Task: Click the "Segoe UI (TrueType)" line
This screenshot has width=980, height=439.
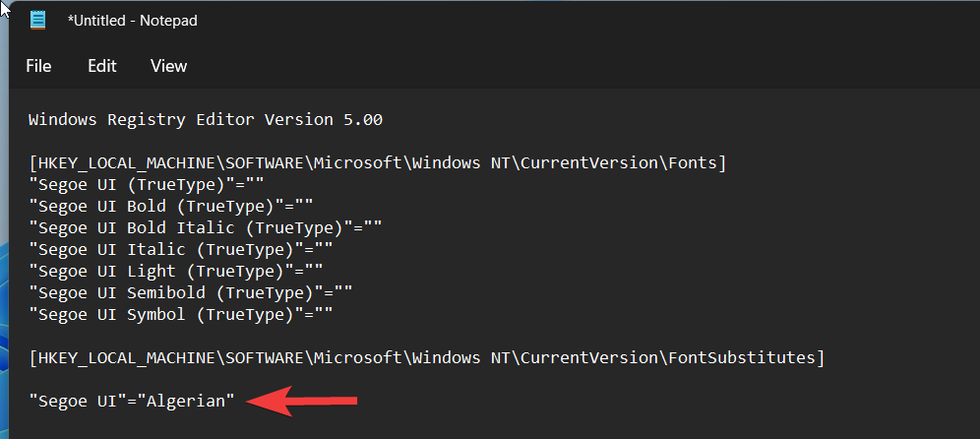Action: coord(148,183)
